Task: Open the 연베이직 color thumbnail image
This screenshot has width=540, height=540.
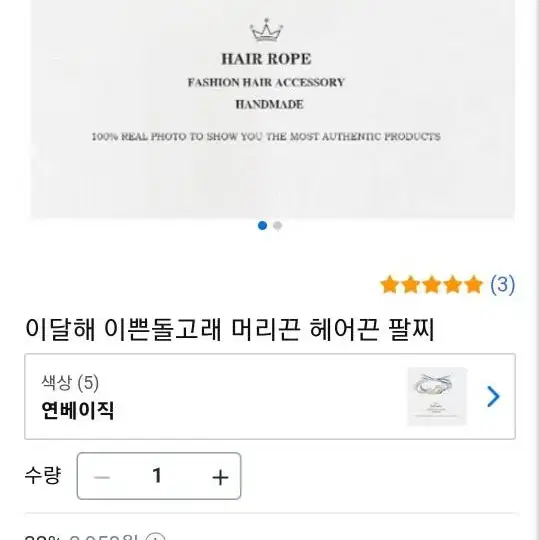Action: point(437,396)
